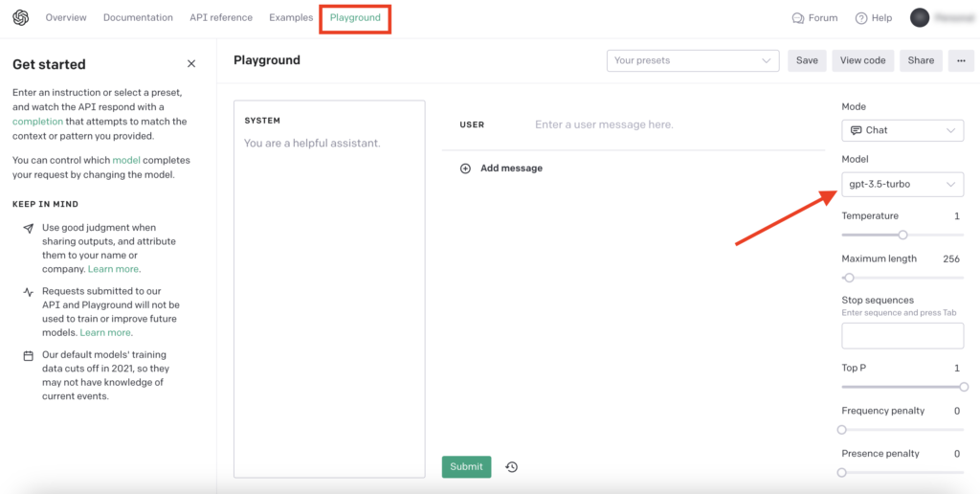Open the more options ellipsis menu
Image resolution: width=980 pixels, height=494 pixels.
[961, 60]
